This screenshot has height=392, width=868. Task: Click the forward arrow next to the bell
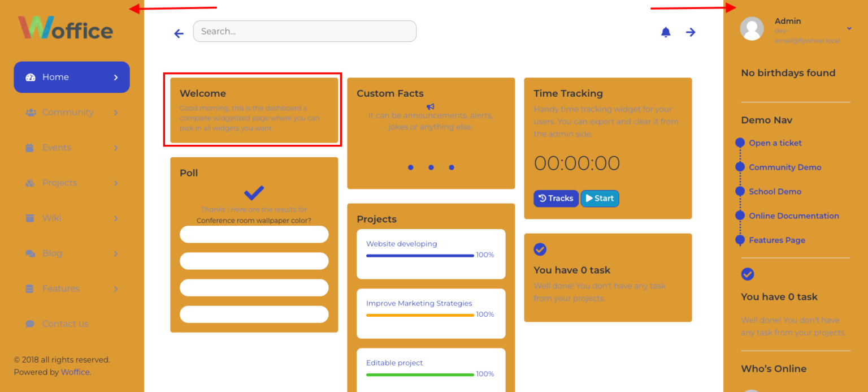click(x=691, y=32)
